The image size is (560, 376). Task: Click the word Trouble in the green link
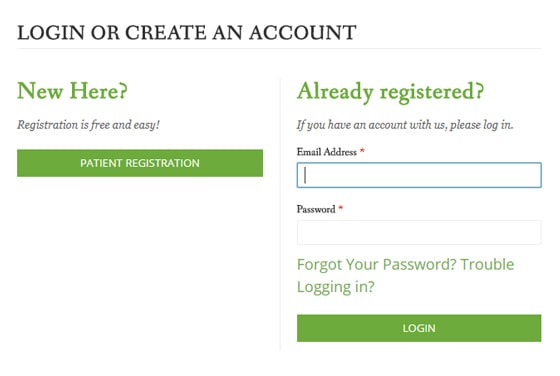pyautogui.click(x=487, y=265)
